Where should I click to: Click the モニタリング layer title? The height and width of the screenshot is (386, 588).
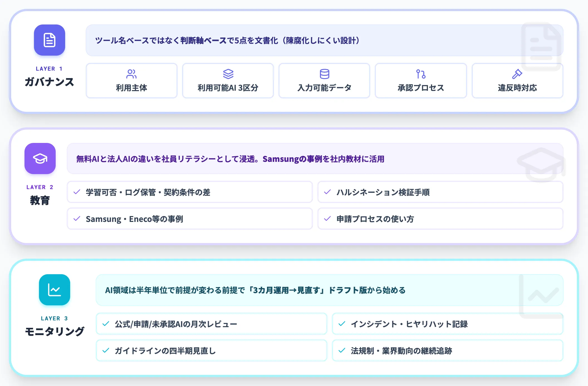coord(55,331)
